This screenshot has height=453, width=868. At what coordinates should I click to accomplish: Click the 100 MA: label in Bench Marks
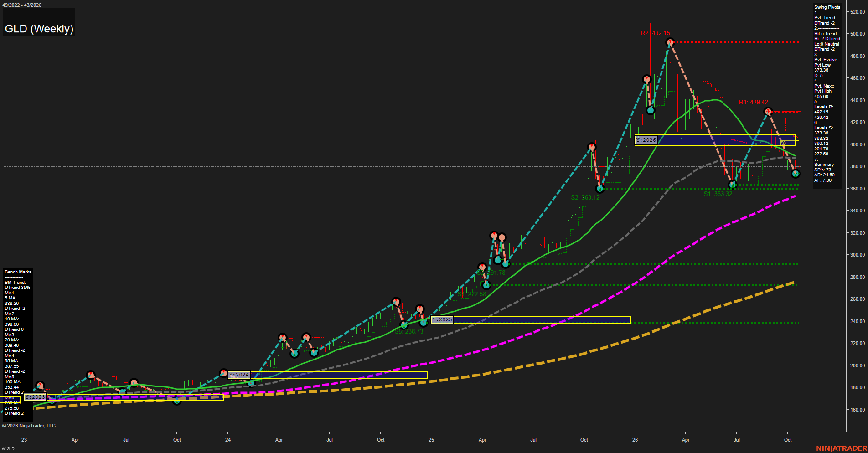point(13,382)
